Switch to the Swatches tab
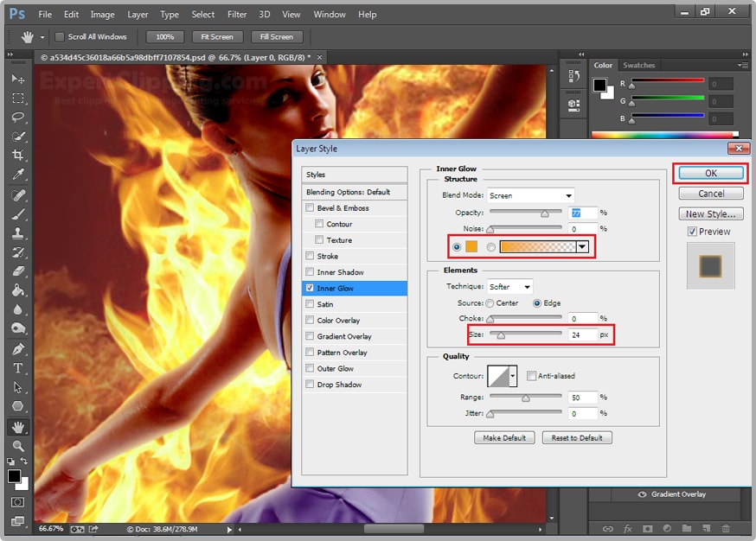This screenshot has height=541, width=756. (638, 65)
